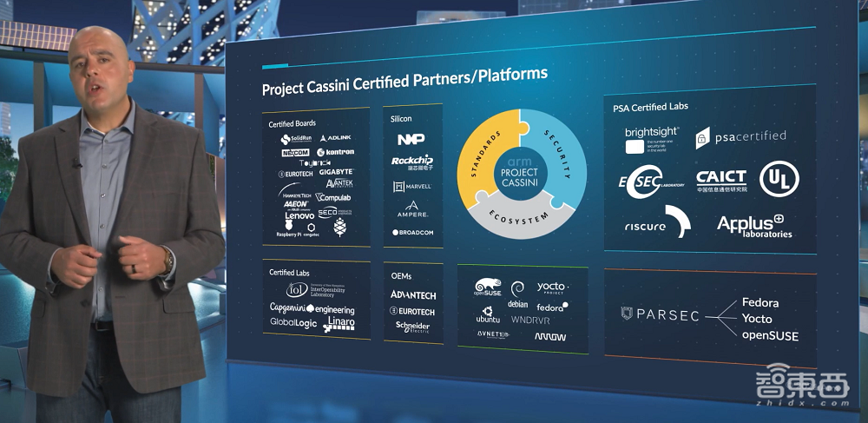Select the CAICT logo
This screenshot has width=868, height=423.
pos(720,180)
